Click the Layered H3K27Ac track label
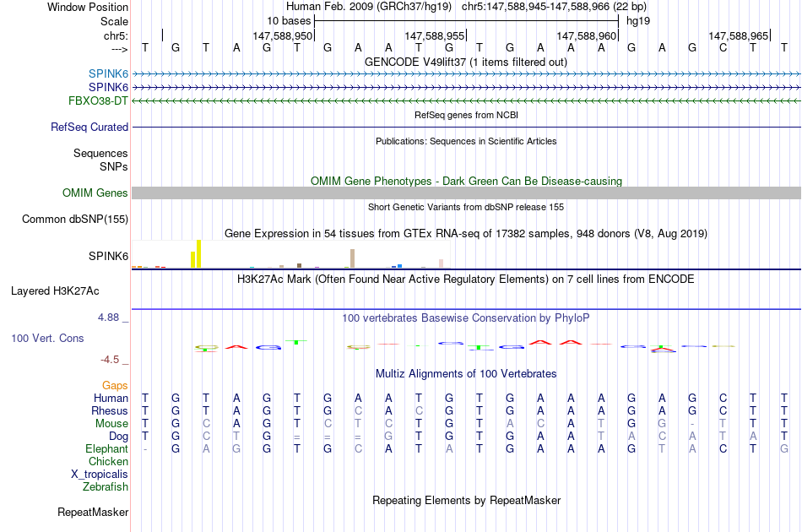 point(55,291)
